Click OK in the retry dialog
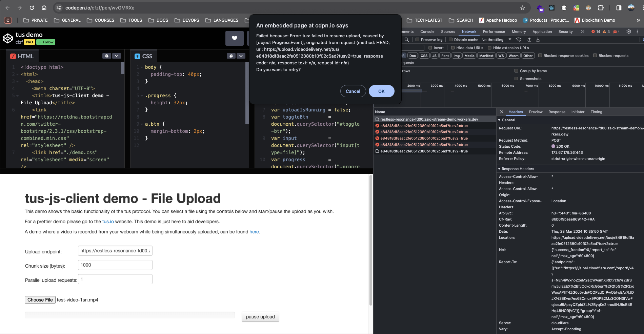Viewport: 644px width, 334px height. 381,91
